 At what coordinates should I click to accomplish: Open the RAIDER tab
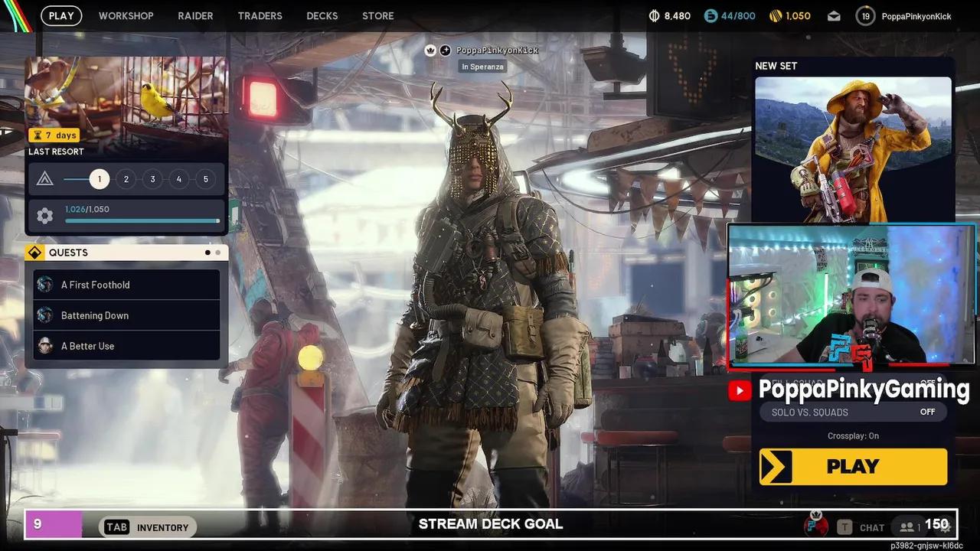(195, 15)
